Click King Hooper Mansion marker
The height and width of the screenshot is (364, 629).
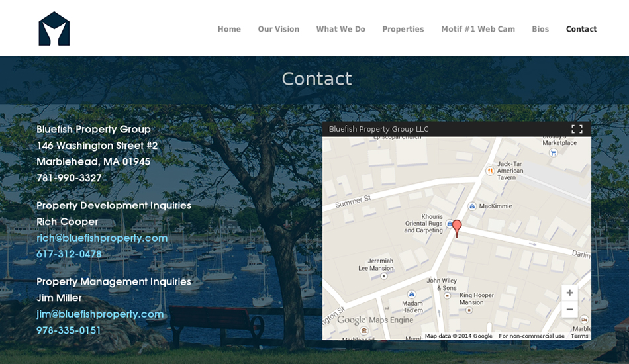[x=469, y=310]
